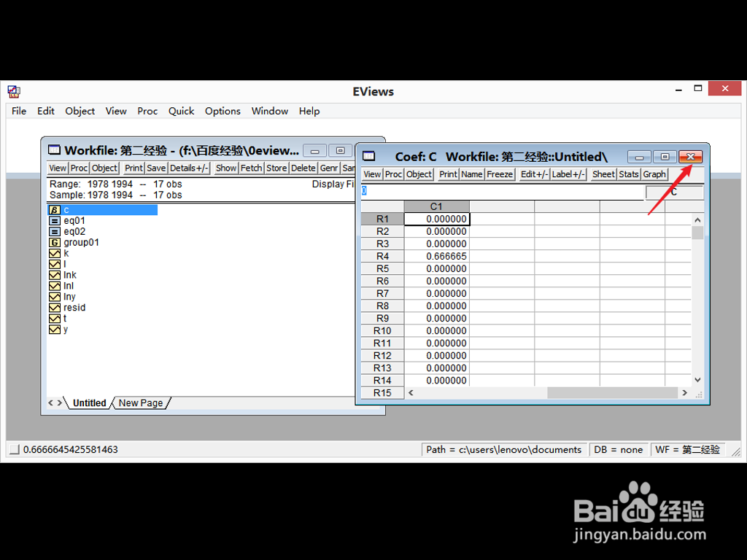747x560 pixels.
Task: Select series icon next to resid
Action: [54, 308]
